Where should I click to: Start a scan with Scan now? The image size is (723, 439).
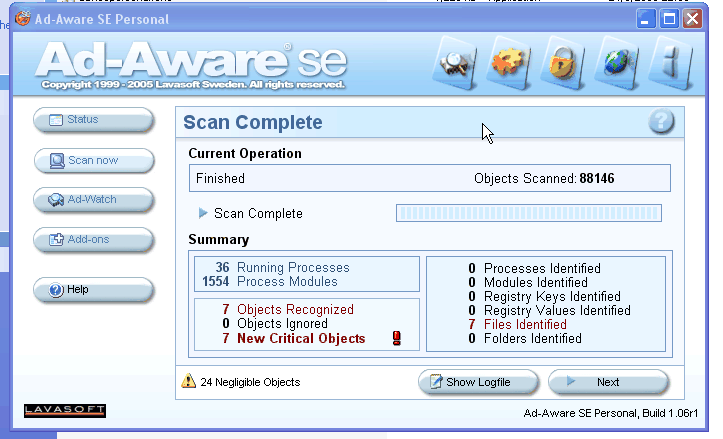click(x=94, y=160)
